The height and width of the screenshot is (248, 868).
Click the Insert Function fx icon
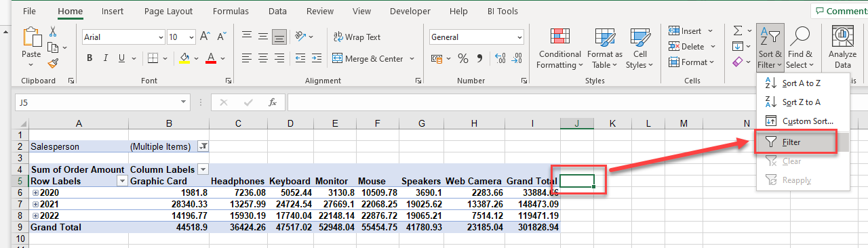pyautogui.click(x=273, y=102)
